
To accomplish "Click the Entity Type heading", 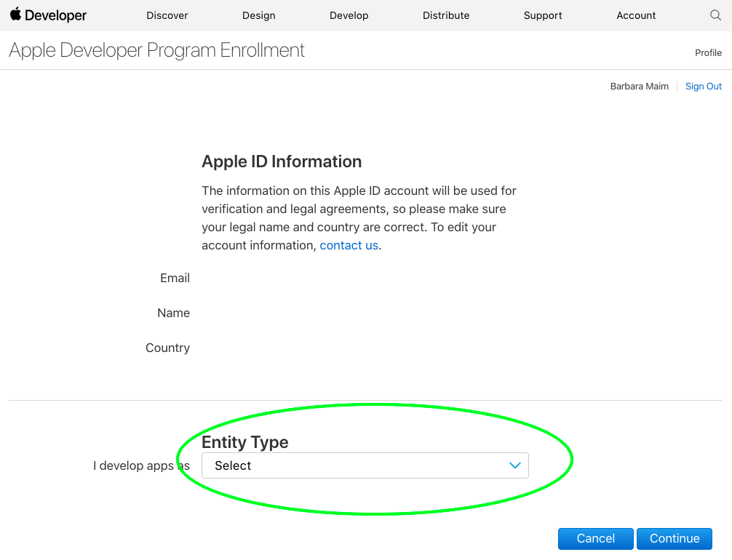I will point(245,442).
